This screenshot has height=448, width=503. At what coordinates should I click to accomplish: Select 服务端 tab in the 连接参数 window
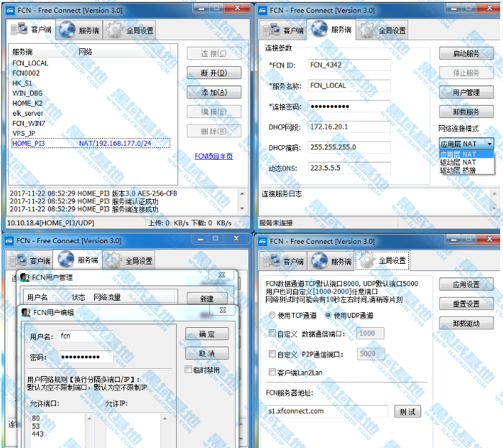click(x=331, y=29)
